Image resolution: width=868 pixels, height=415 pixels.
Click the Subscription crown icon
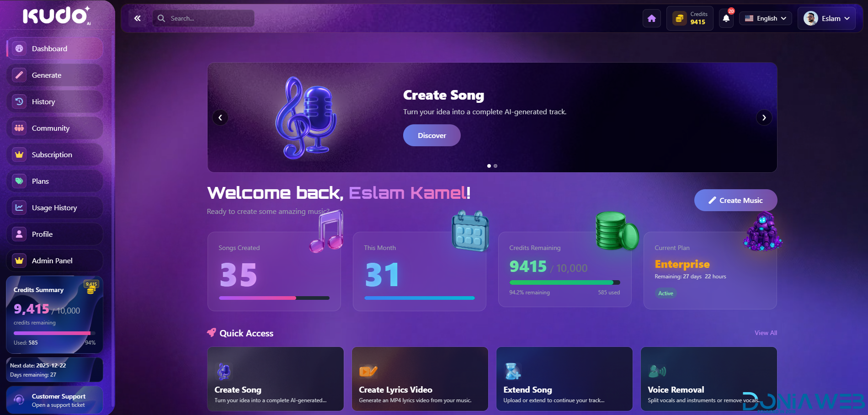[19, 154]
